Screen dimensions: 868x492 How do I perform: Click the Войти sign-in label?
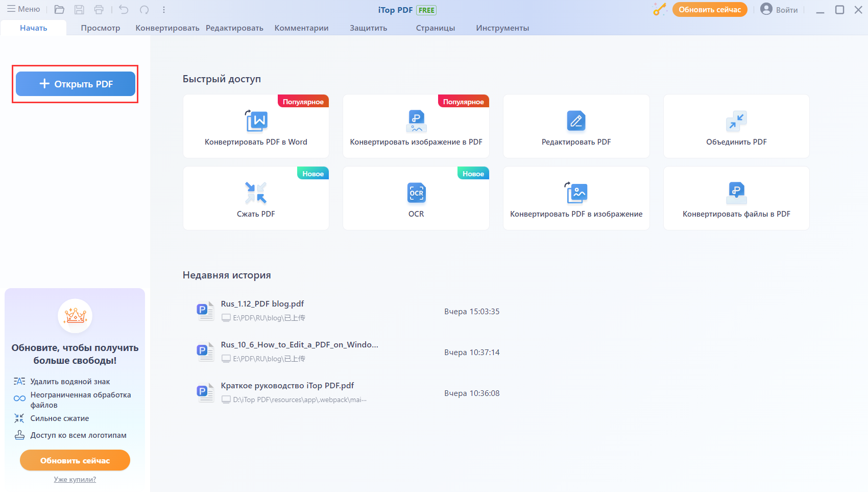pyautogui.click(x=787, y=10)
